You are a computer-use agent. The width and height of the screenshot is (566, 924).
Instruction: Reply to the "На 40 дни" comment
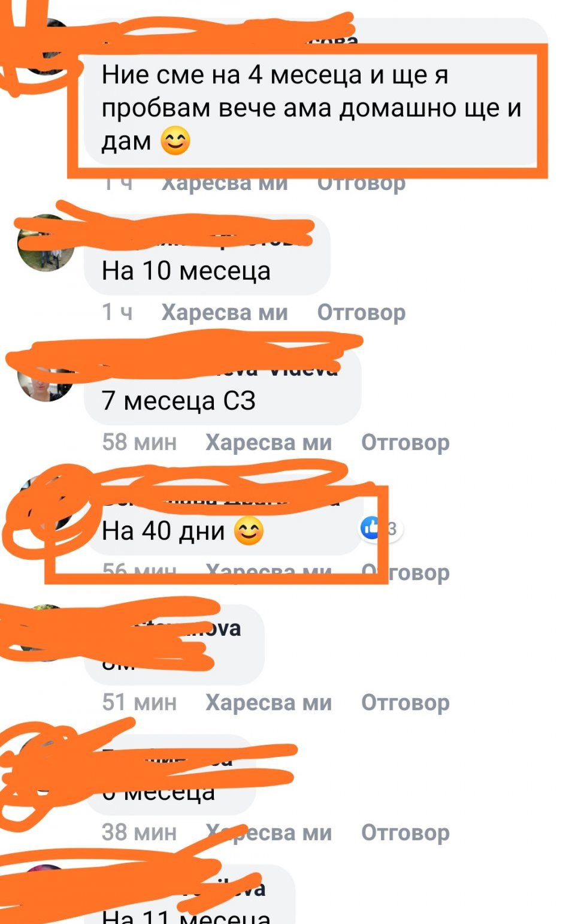coord(405,572)
